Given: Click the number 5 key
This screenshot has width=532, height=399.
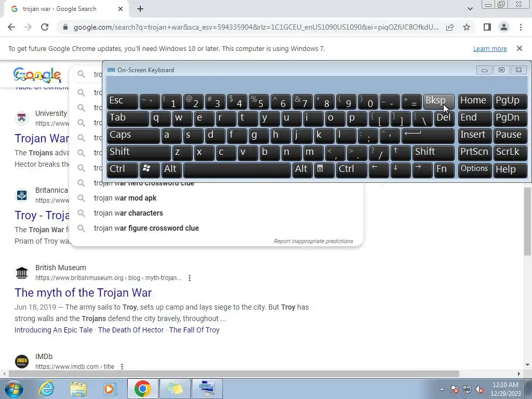Looking at the screenshot, I should tap(259, 101).
